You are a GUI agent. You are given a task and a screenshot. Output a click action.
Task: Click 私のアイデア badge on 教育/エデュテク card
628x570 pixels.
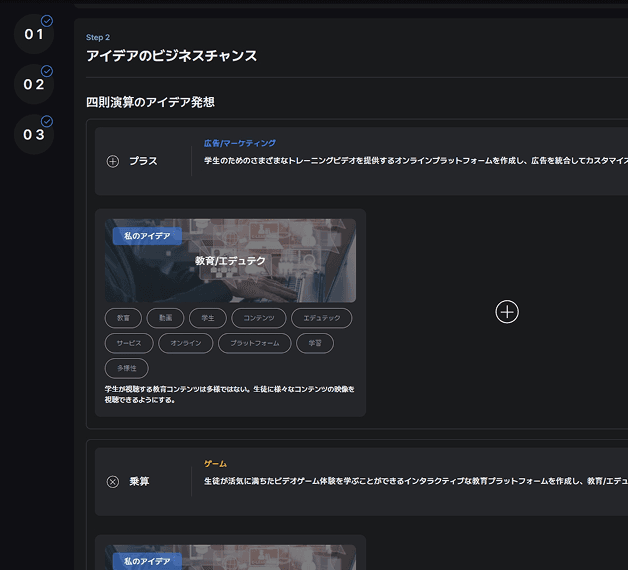tap(147, 236)
